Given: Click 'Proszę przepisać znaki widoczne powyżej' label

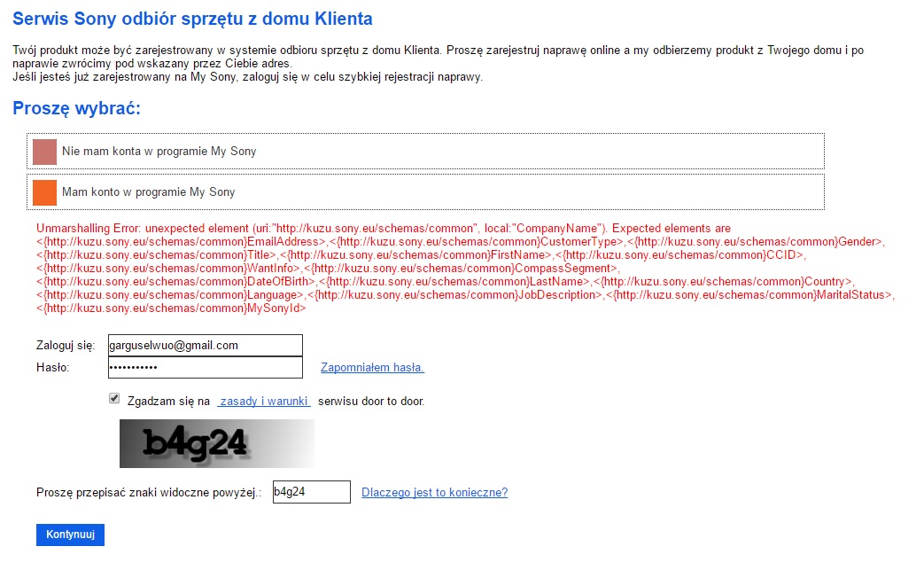Looking at the screenshot, I should click(x=149, y=493).
